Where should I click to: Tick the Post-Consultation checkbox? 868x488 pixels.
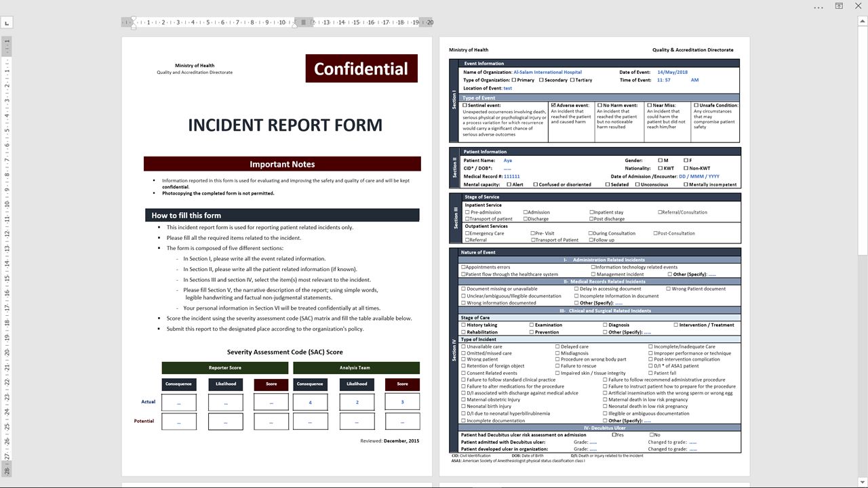click(x=656, y=233)
